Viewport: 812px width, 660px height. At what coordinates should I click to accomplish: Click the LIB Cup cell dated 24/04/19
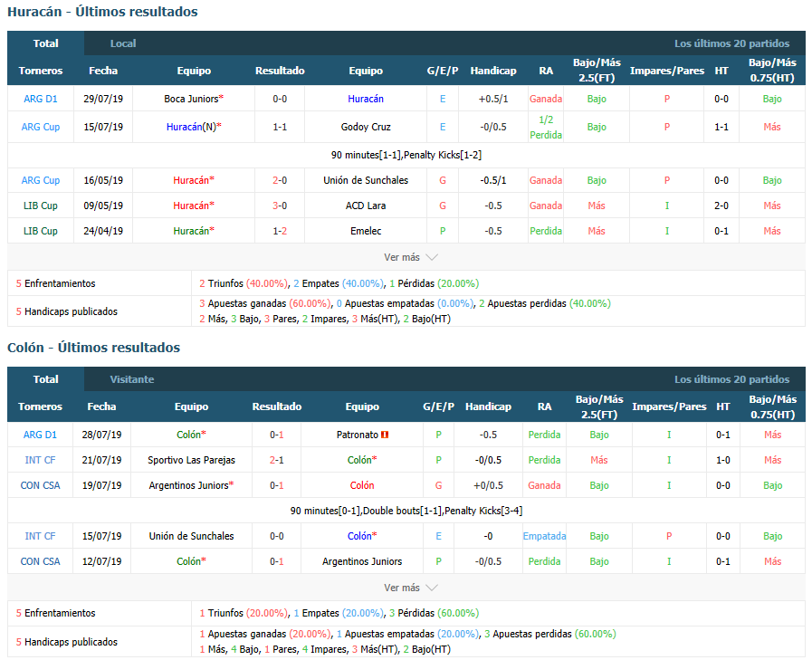tap(41, 231)
